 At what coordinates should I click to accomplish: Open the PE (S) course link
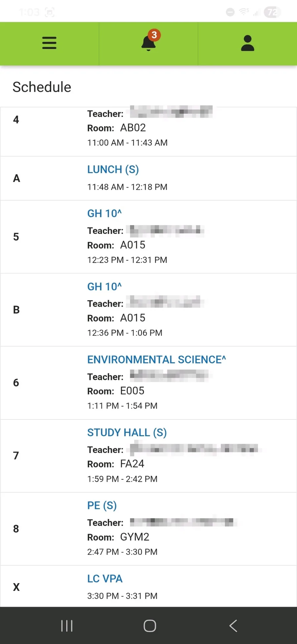tap(102, 506)
